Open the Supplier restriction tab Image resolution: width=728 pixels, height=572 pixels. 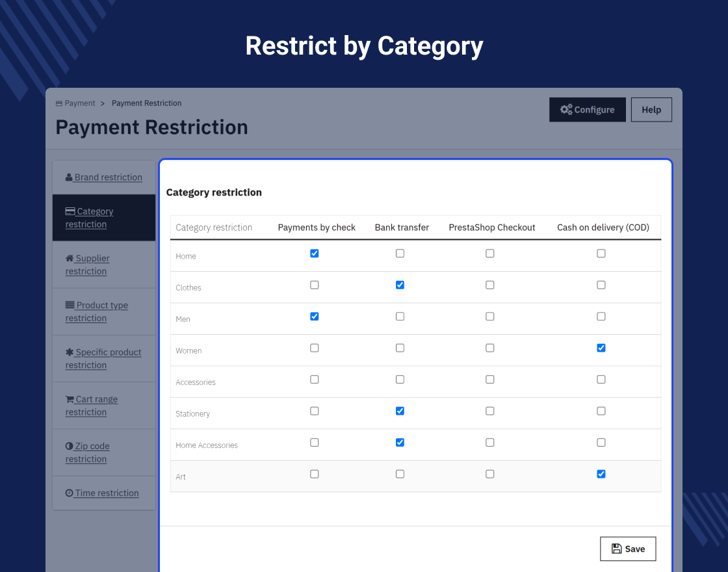[x=104, y=265]
